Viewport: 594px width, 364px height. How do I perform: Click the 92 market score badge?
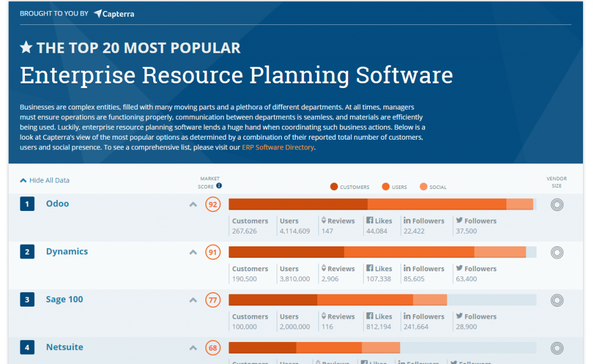(x=213, y=205)
